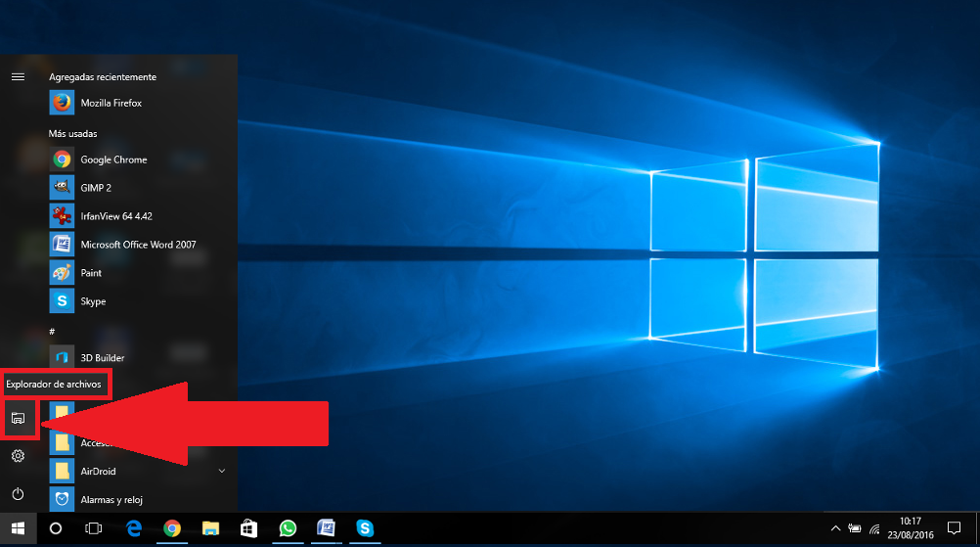Switch to Chrome on the taskbar
The image size is (980, 547).
tap(172, 528)
